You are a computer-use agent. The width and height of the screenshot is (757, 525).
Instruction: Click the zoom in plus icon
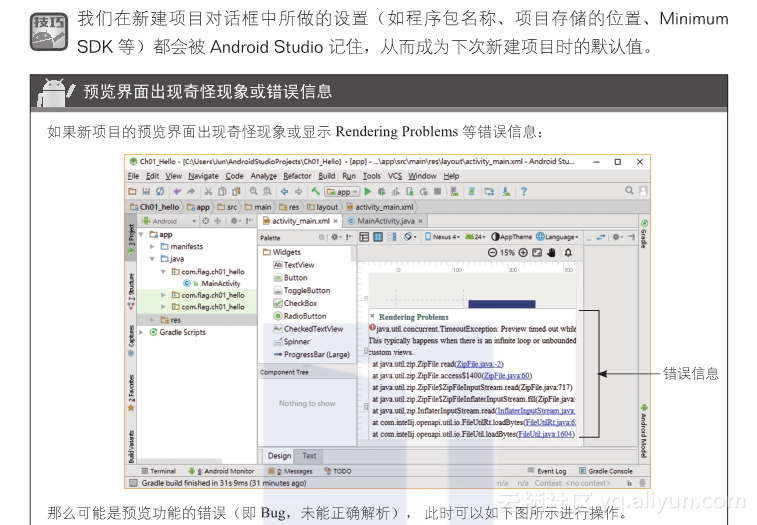[x=523, y=253]
